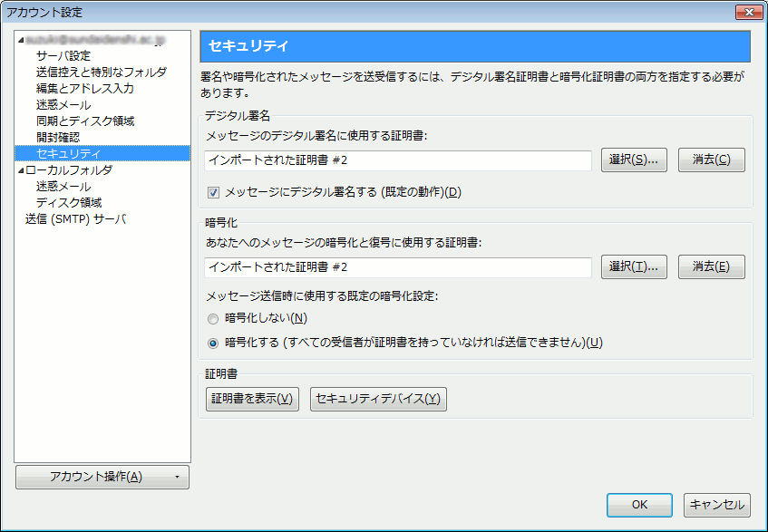Open 送信 (SMTP) サーバ settings
The image size is (768, 532).
pyautogui.click(x=75, y=218)
